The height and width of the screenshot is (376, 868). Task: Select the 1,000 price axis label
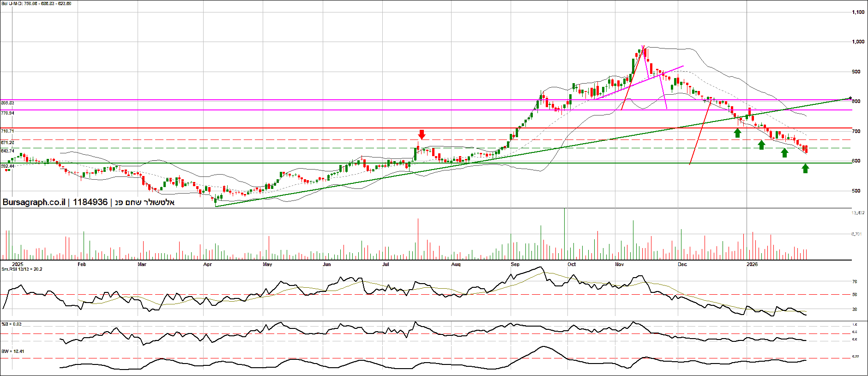(x=858, y=42)
